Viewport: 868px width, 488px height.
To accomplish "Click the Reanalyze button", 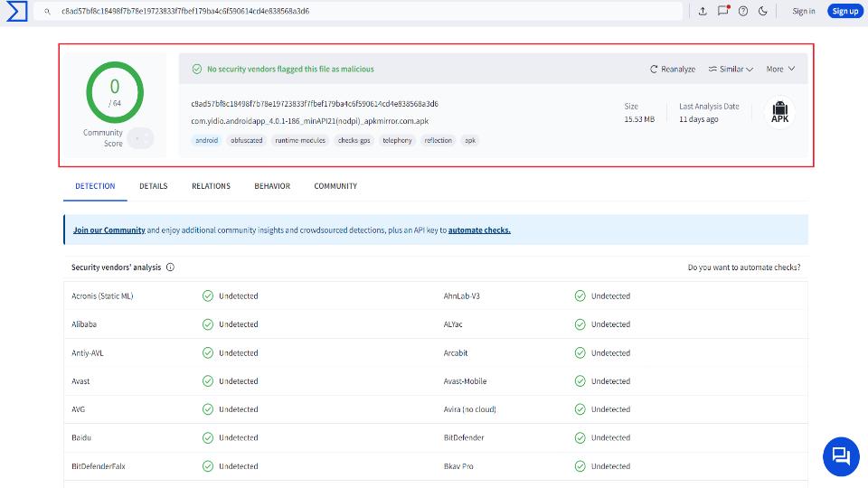I will (673, 70).
